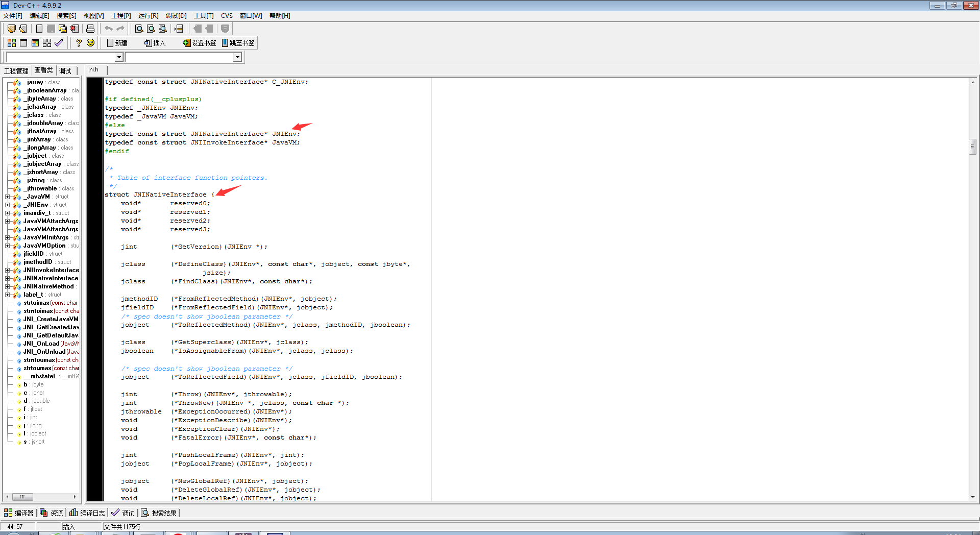The height and width of the screenshot is (535, 980).
Task: Click the 插入 (Insert) button
Action: tap(155, 43)
